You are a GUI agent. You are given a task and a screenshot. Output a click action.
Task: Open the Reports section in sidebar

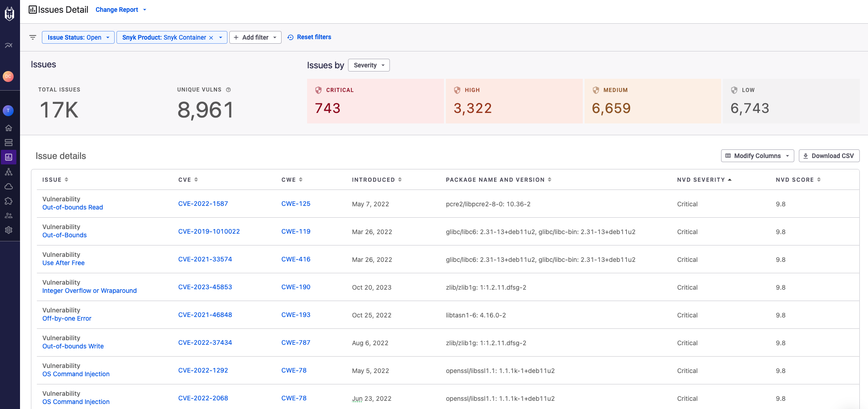pyautogui.click(x=9, y=157)
